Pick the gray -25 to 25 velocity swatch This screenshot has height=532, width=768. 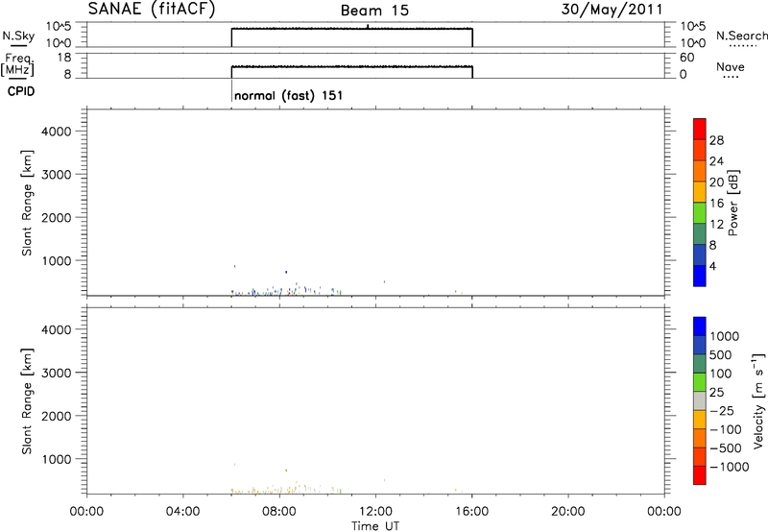tap(700, 400)
